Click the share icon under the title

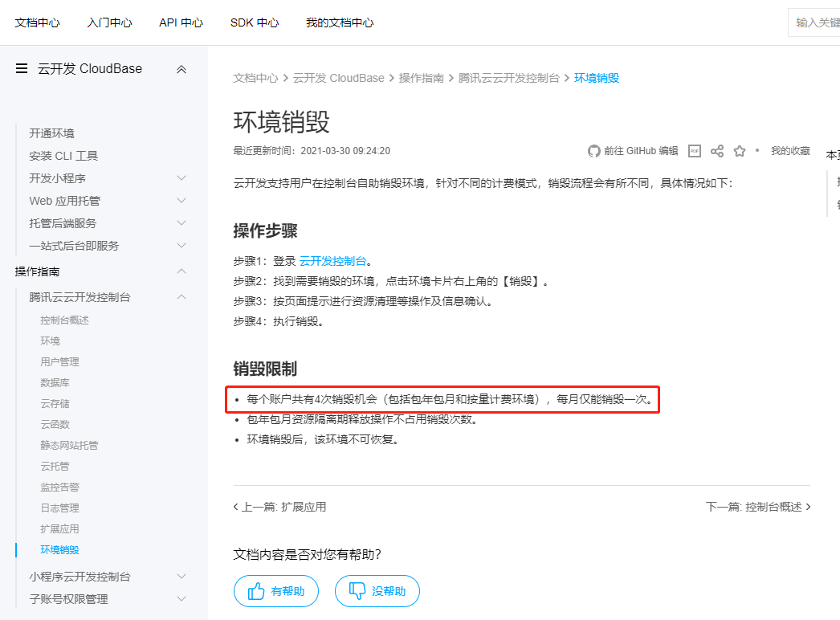click(717, 151)
